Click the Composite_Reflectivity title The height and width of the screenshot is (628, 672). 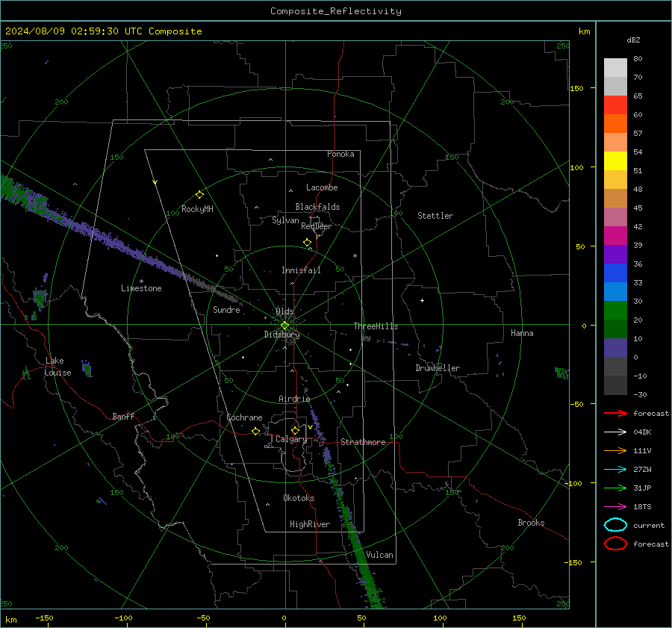point(336,11)
